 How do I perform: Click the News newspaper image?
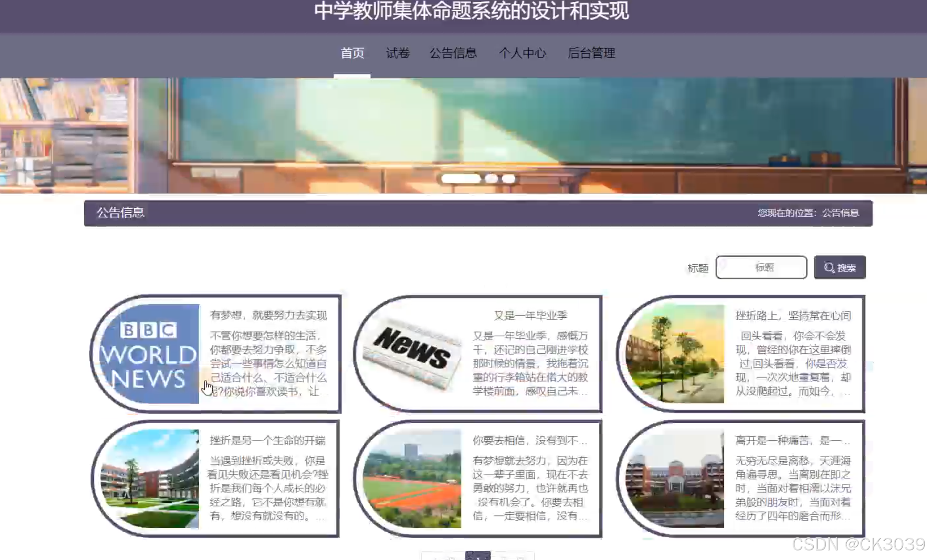[412, 353]
